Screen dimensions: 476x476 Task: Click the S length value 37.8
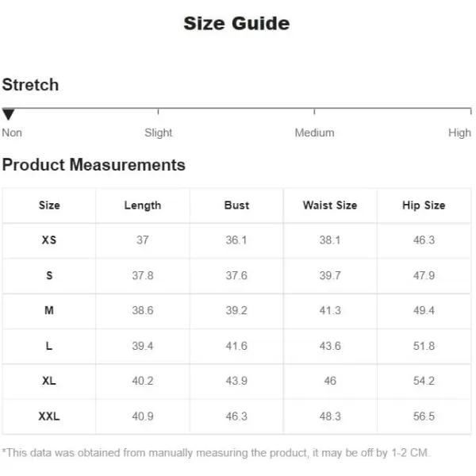click(143, 275)
